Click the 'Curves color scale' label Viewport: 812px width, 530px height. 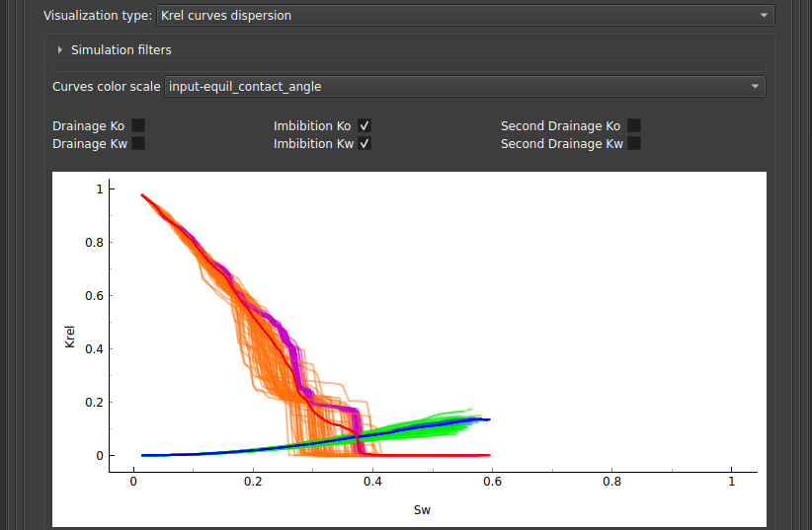[x=106, y=87]
